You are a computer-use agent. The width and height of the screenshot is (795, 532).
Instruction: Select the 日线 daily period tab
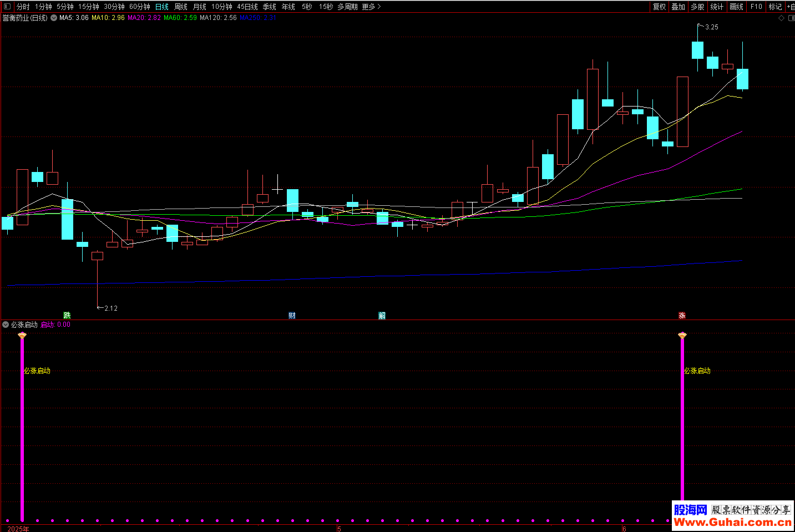click(162, 7)
